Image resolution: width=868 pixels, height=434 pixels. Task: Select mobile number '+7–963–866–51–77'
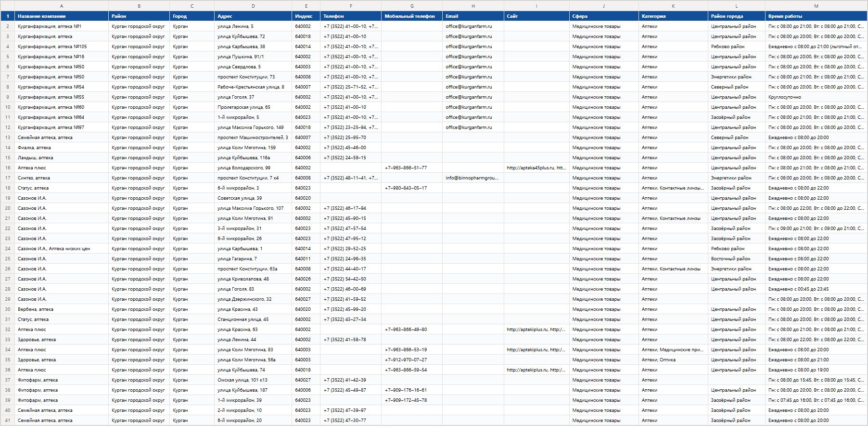tap(412, 168)
